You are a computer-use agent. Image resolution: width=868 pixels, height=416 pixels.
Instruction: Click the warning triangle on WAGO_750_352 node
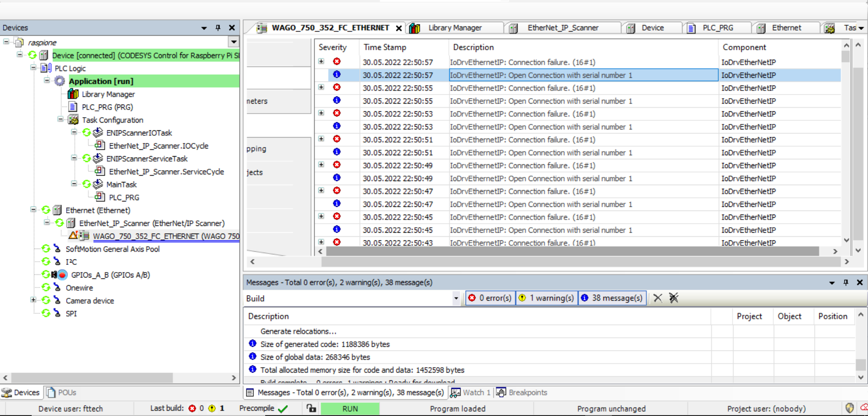pos(72,236)
